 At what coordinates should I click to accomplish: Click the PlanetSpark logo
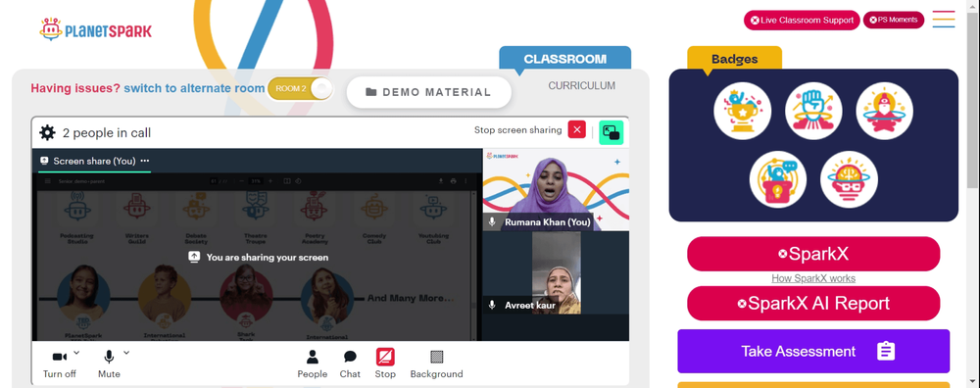(95, 29)
